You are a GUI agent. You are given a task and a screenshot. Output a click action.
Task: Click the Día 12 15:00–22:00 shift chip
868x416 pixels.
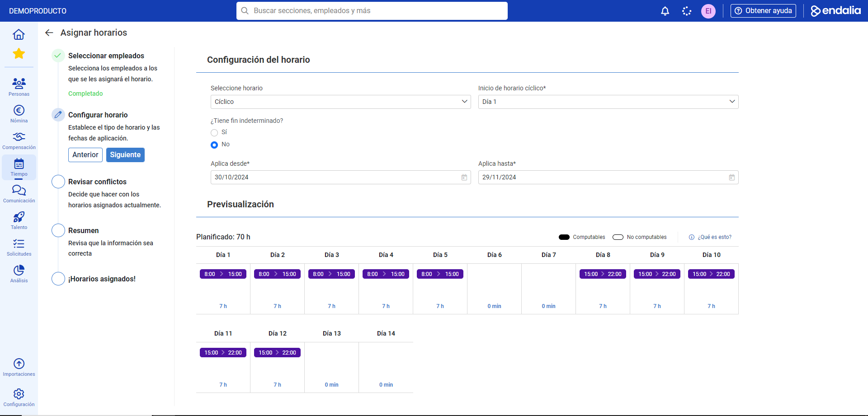(278, 353)
